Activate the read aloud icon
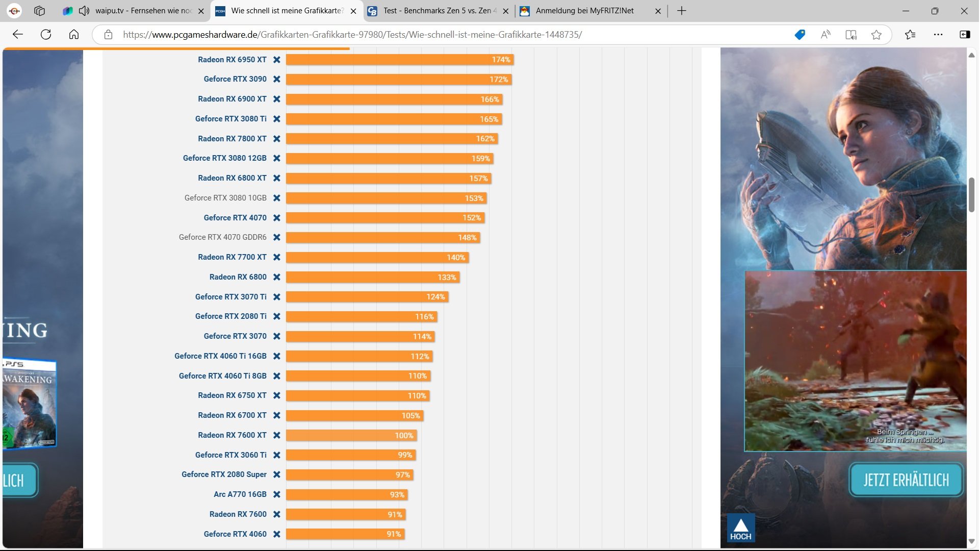Screen dimensions: 980x551 (x=825, y=35)
